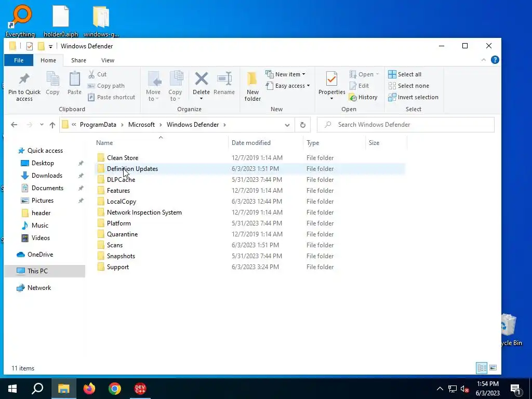Open the Move to menu
The width and height of the screenshot is (532, 399).
(153, 87)
